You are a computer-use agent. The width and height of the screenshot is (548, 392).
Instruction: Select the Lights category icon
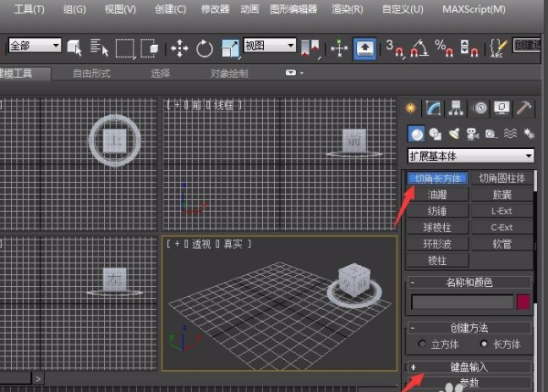pos(454,134)
